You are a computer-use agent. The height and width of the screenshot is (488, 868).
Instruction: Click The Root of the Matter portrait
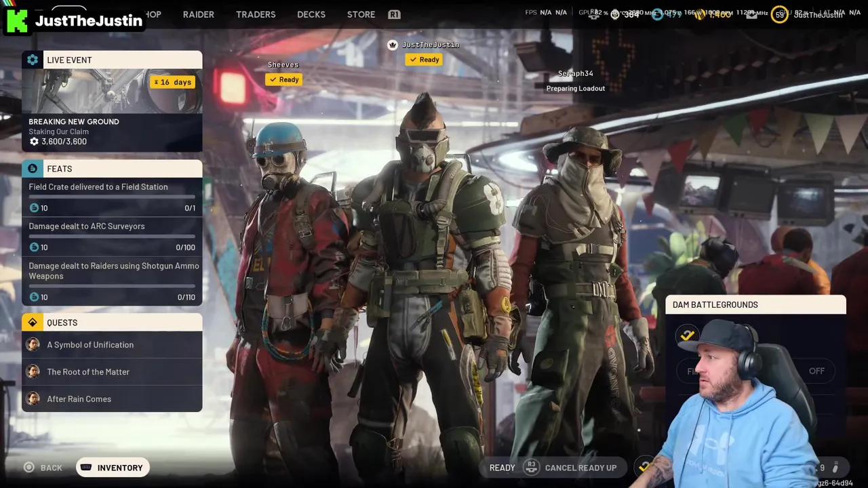pos(32,371)
